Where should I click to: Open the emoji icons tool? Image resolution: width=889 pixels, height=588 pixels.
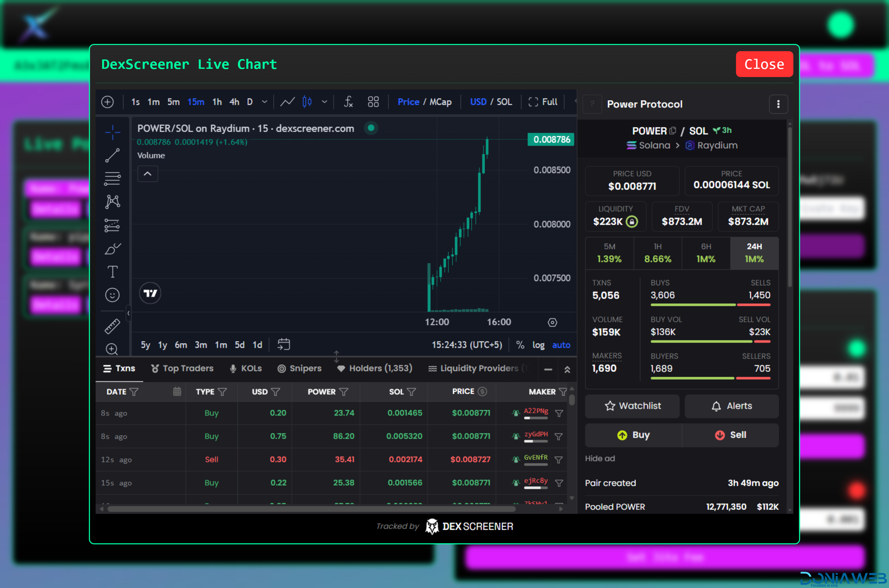(x=112, y=295)
